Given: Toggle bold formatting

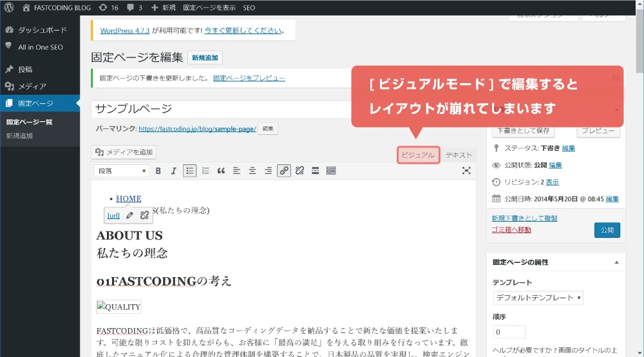Looking at the screenshot, I should 158,171.
